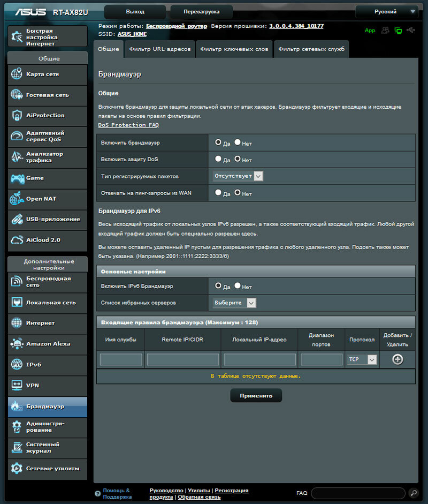Screen dimensions: 428x504
Task: Open the Game controller icon
Action: [17, 178]
